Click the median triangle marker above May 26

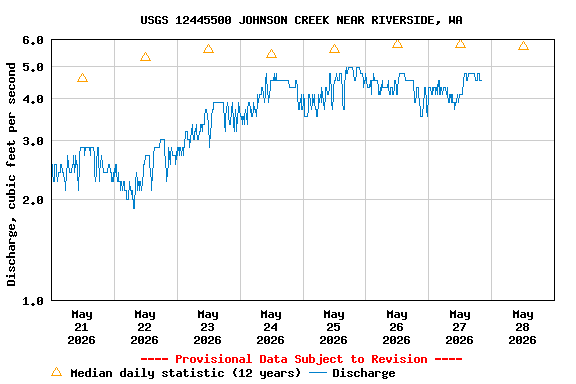[x=397, y=44]
